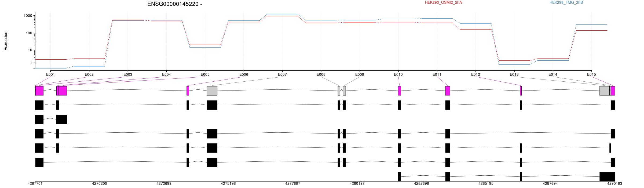Screen dimensions: 644x188
Task: Click the E003 exon label
Action: tap(128, 74)
